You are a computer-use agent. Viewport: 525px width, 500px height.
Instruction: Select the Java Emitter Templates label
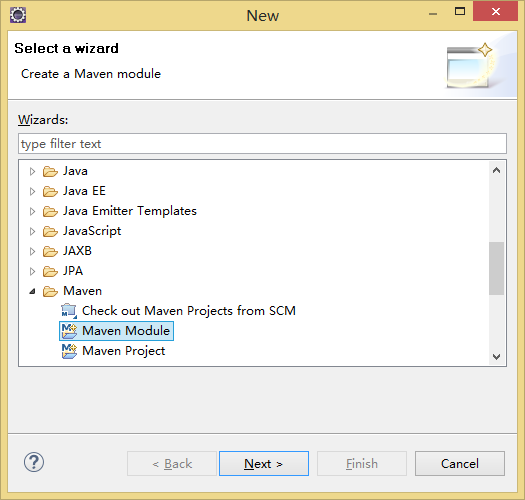[130, 211]
